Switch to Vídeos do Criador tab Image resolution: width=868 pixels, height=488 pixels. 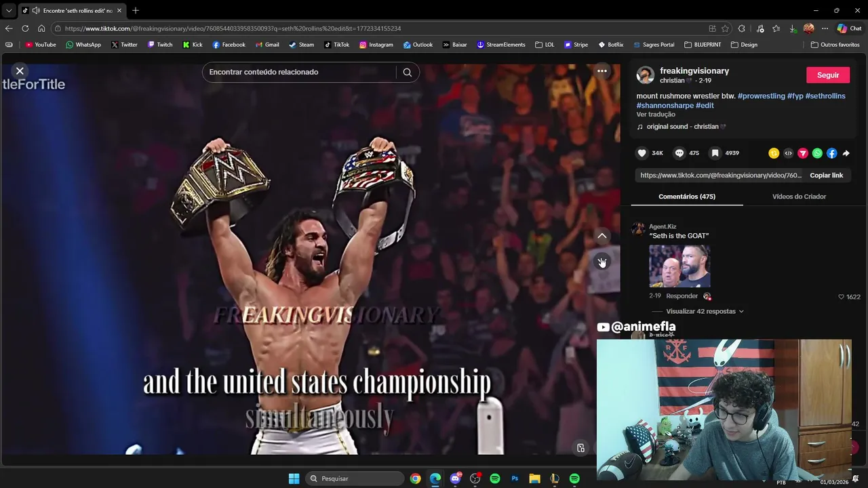tap(799, 197)
